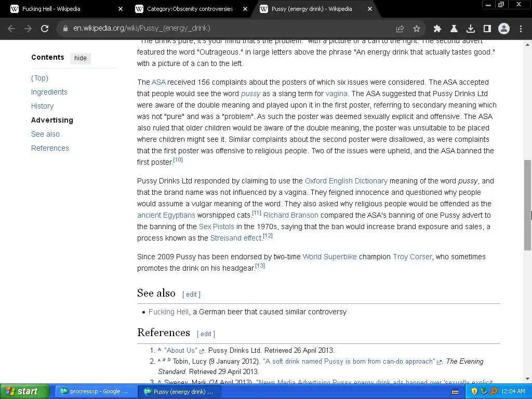Screen dimensions: 532x399
Task: Open the on-screen keyboard tray icon
Action: 455,392
